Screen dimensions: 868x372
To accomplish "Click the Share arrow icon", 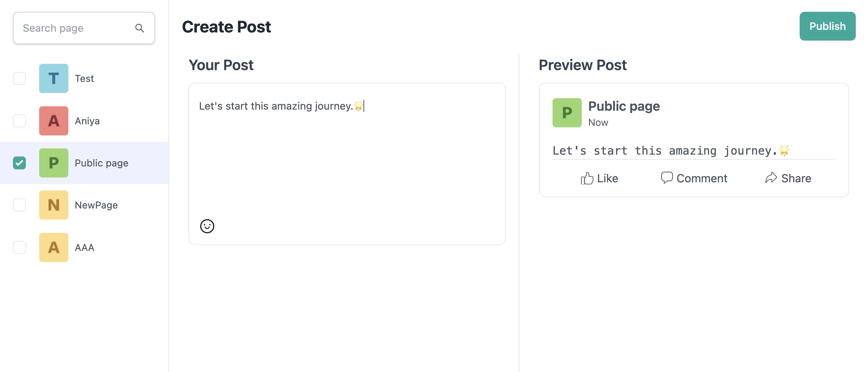I will (x=771, y=178).
